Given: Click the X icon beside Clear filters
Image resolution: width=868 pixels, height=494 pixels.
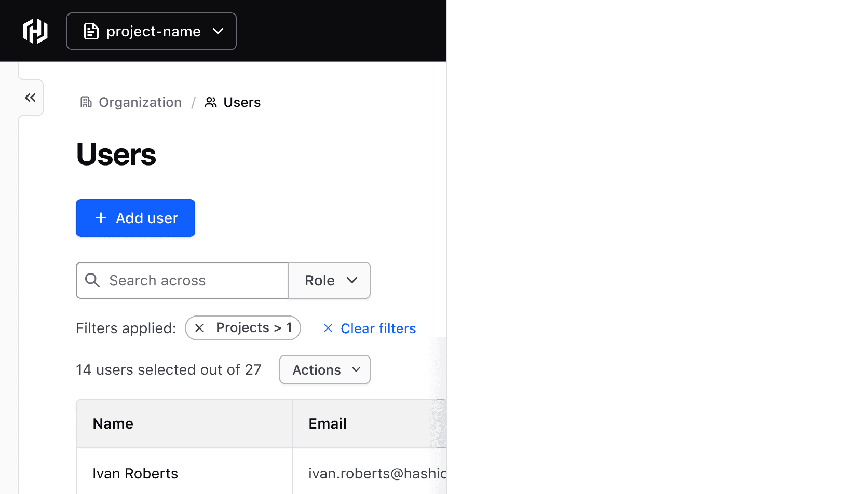Looking at the screenshot, I should click(328, 328).
